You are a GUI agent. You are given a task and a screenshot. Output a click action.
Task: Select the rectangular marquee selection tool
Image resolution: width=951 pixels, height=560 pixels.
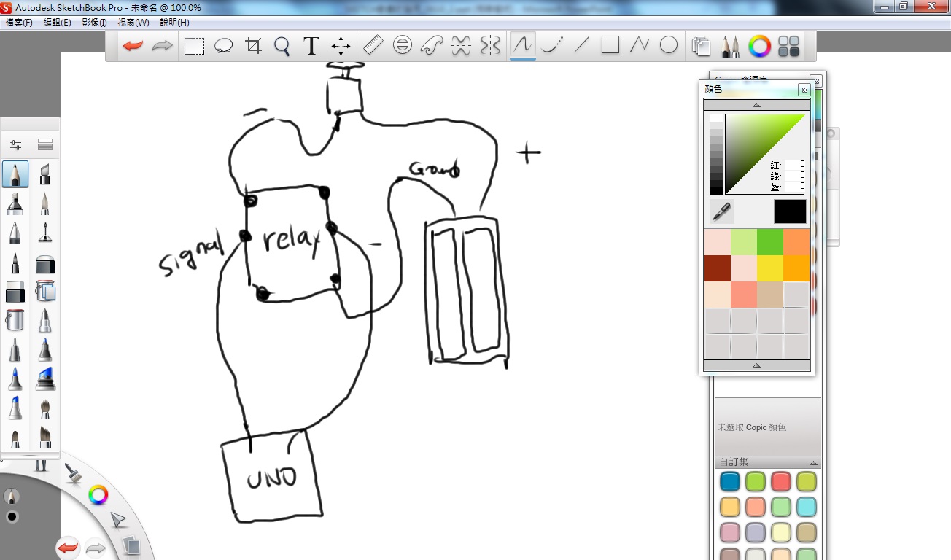pos(194,47)
